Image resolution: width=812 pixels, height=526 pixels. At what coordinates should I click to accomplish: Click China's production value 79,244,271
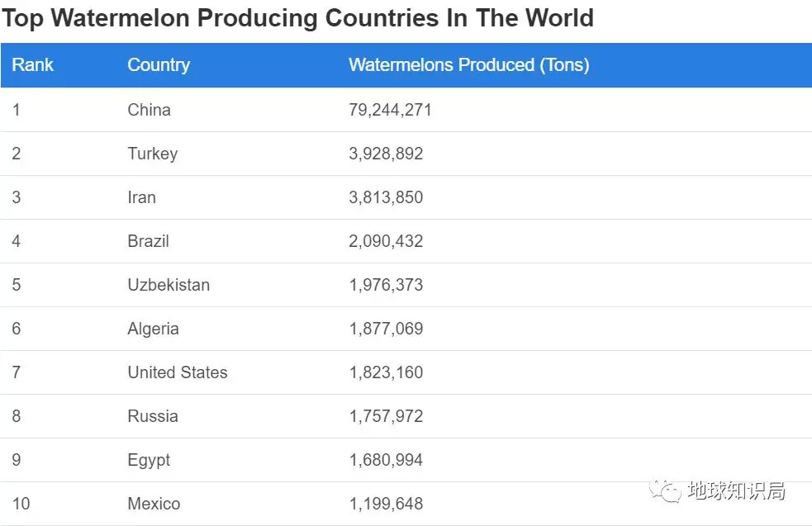click(x=390, y=110)
